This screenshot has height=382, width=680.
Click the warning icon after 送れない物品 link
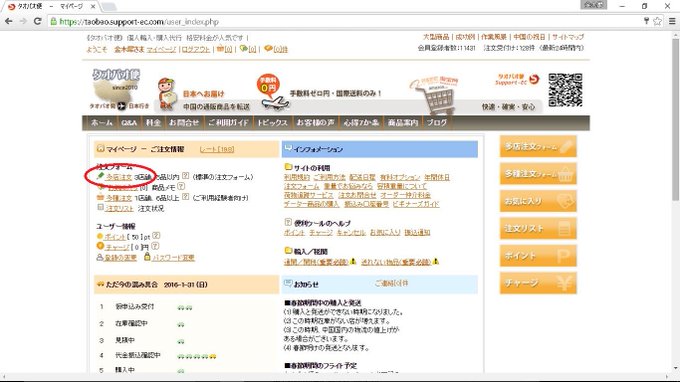tap(435, 261)
